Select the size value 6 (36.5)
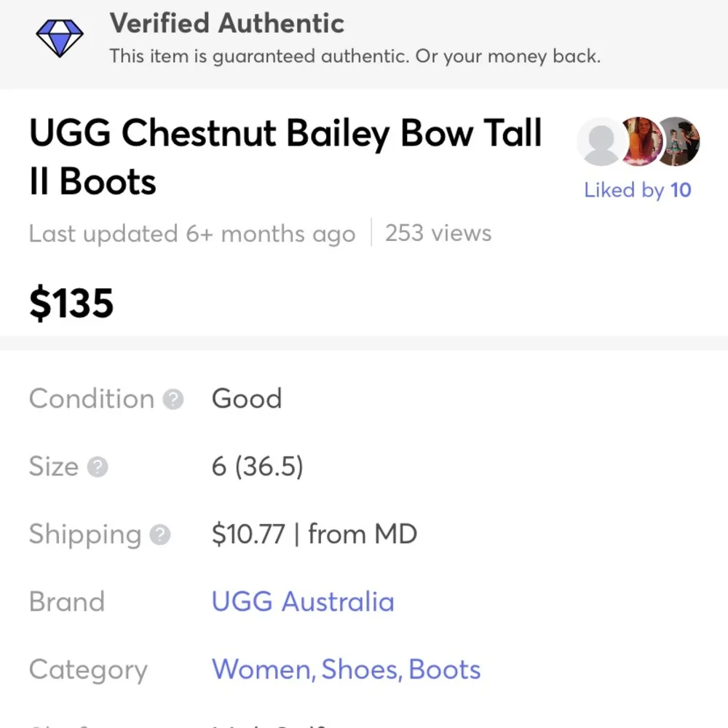The height and width of the screenshot is (728, 728). (x=257, y=467)
